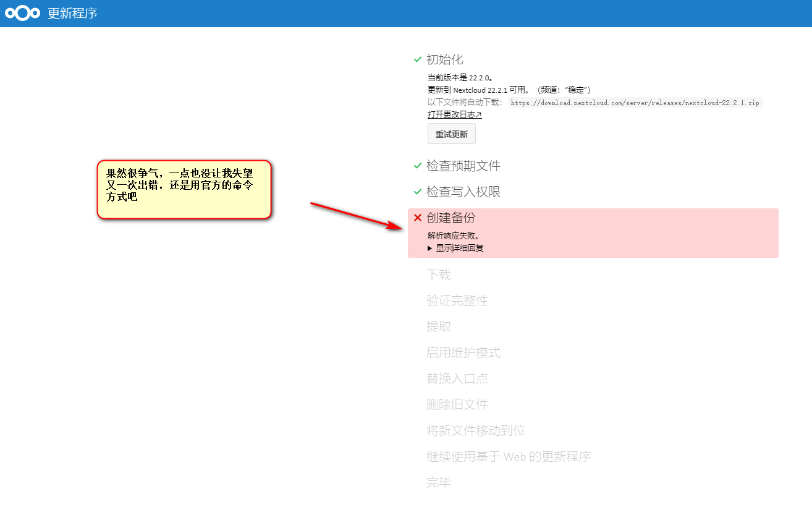Click the 验证完整性 pending step
Image resolution: width=812 pixels, height=515 pixels.
coord(457,301)
